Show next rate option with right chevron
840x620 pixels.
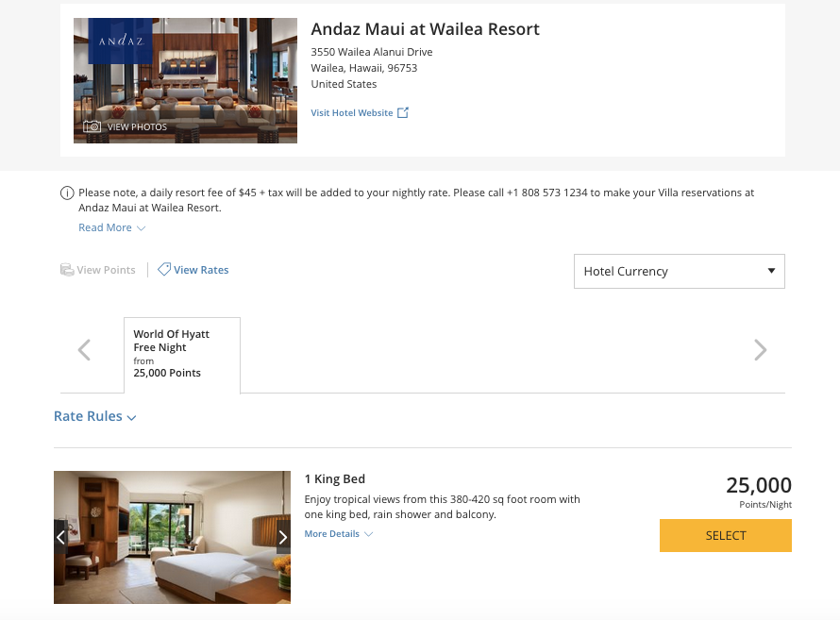(760, 350)
